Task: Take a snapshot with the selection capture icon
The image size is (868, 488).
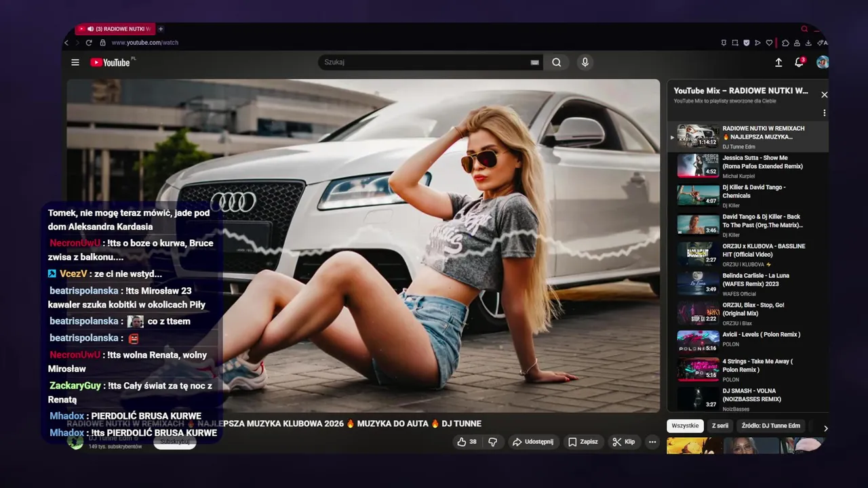Action: 735,43
